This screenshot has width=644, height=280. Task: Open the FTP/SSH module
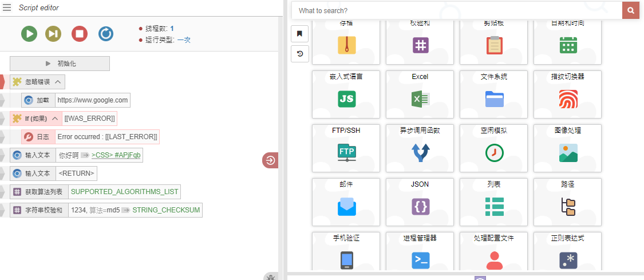coord(346,152)
